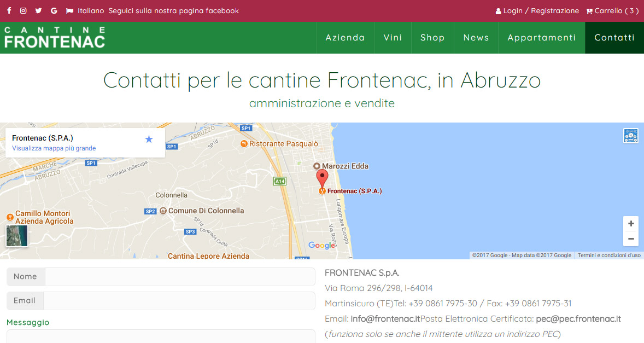Click the 'Frontenac (S.P.A.)' title in map card
The width and height of the screenshot is (644, 343).
pos(42,138)
